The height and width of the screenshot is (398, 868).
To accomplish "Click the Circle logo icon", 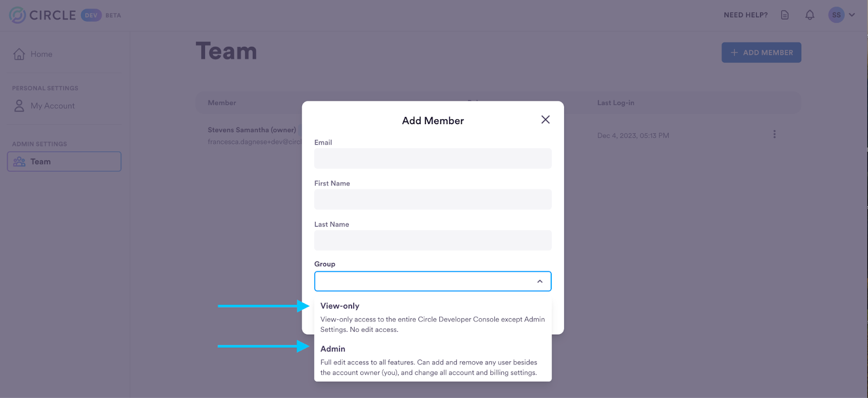I will coord(17,15).
